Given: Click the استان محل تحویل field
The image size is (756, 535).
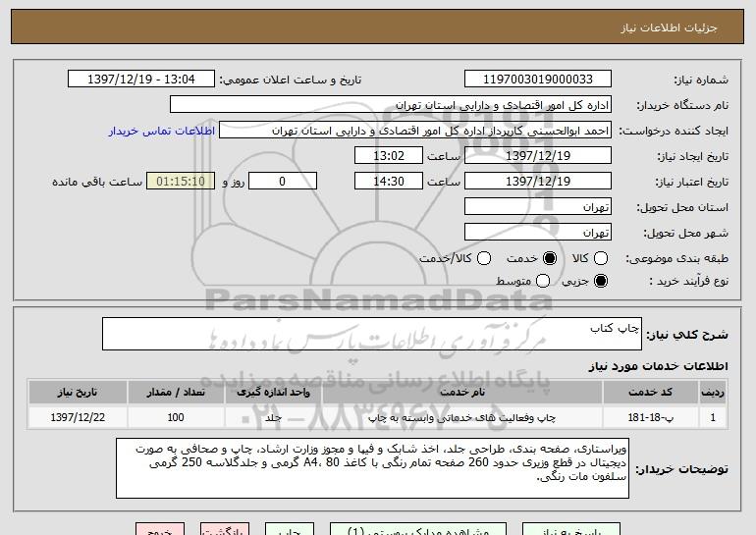Looking at the screenshot, I should click(538, 207).
